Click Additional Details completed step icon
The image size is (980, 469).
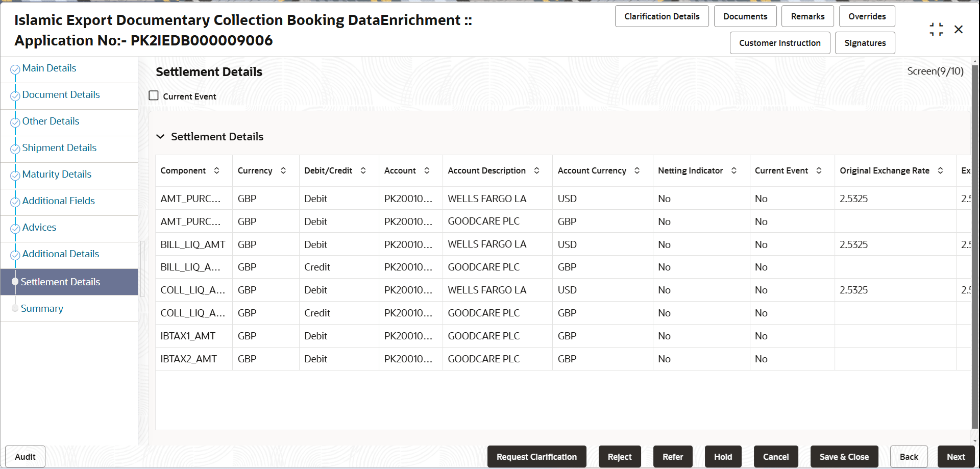pos(15,255)
